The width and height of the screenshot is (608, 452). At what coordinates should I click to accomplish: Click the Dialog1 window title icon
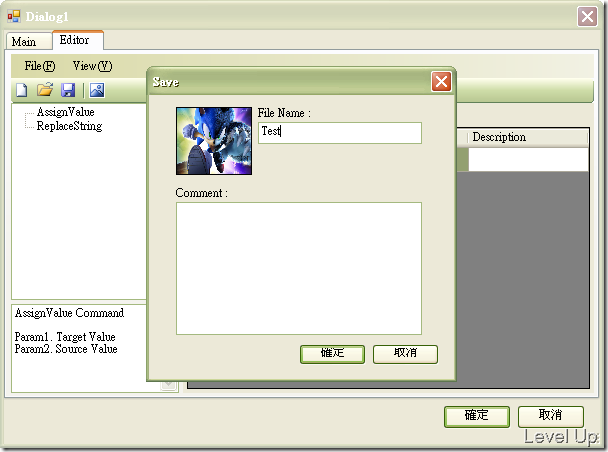point(14,16)
